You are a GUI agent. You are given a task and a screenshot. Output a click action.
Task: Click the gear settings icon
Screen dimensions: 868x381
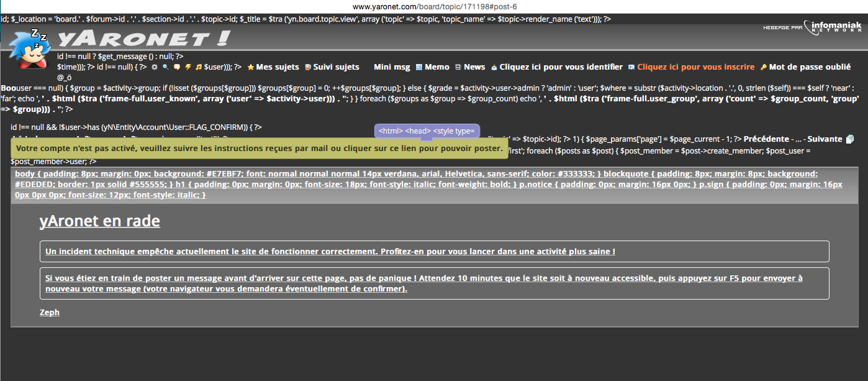tap(154, 67)
